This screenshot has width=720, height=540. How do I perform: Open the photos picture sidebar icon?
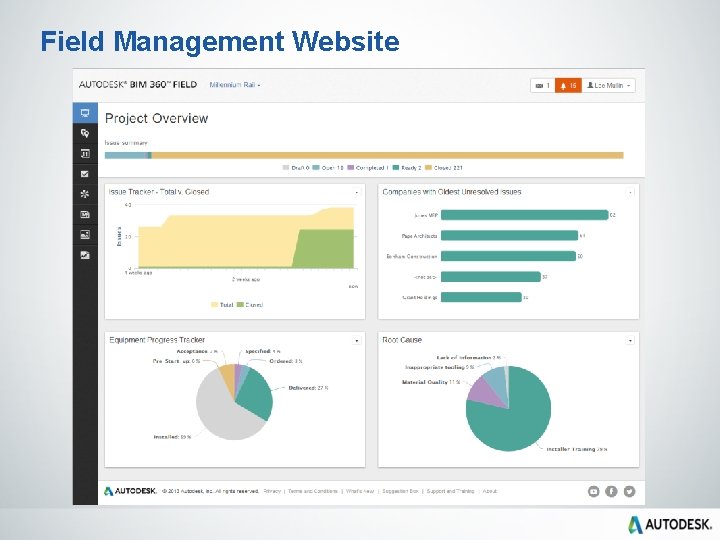pyautogui.click(x=85, y=234)
